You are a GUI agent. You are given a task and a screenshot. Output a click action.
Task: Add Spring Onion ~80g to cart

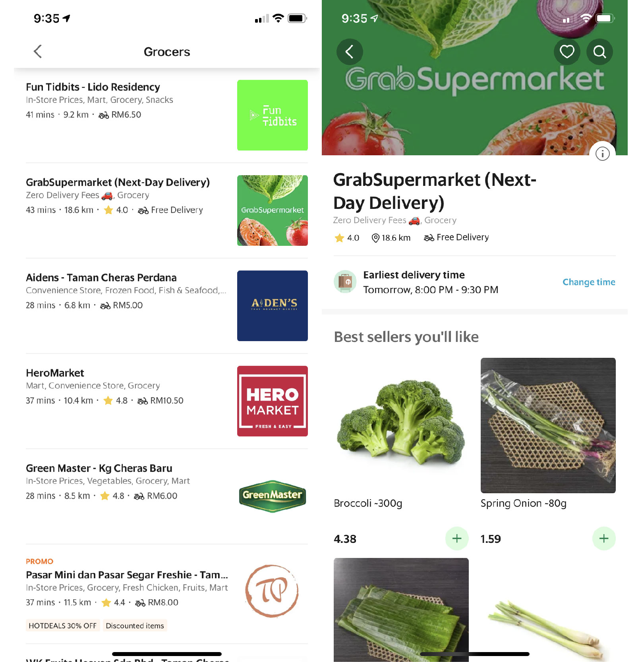604,538
